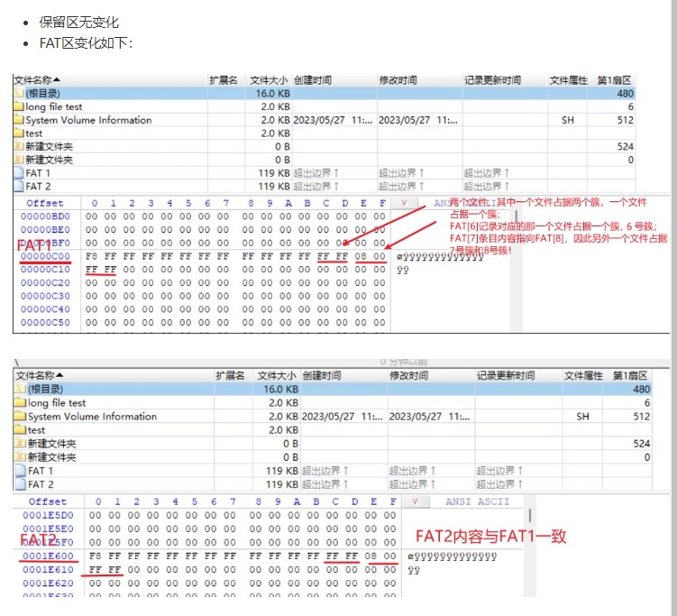The width and height of the screenshot is (677, 616).
Task: Click the 文件大小 column header in FAT1 screenshot
Action: 269,80
